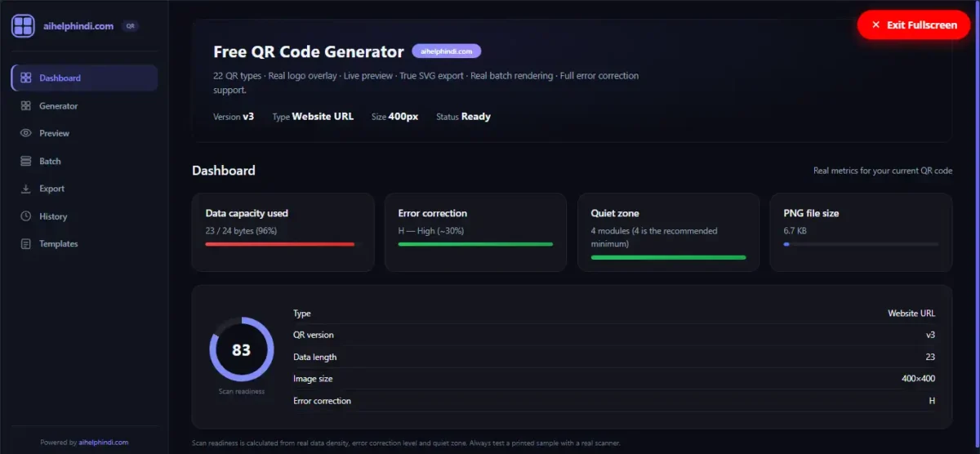Open the Templates section

point(84,244)
